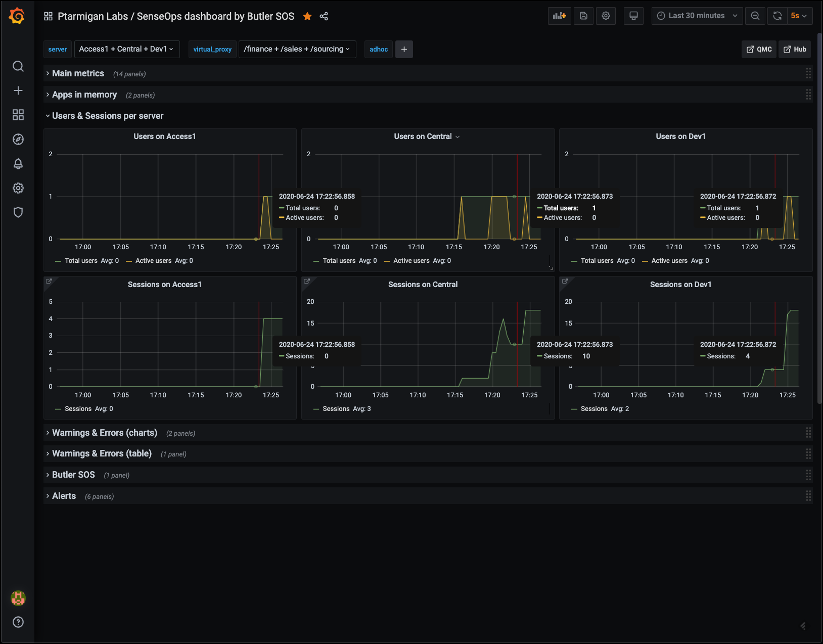
Task: Open the Dashboards grid icon in the sidebar
Action: pos(18,115)
